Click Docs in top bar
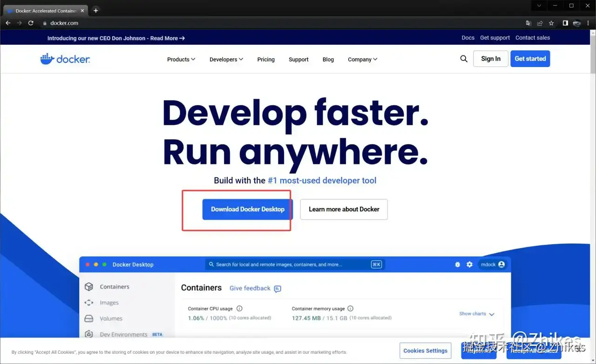 click(468, 38)
